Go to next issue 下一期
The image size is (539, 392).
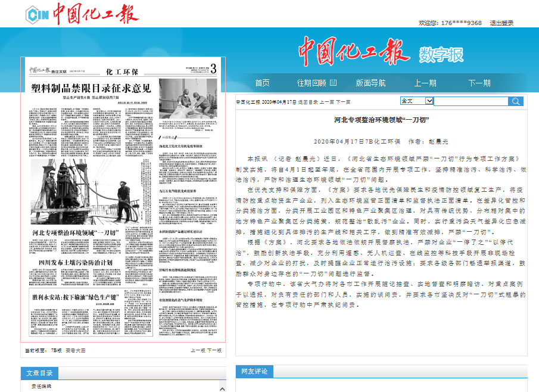pyautogui.click(x=479, y=83)
